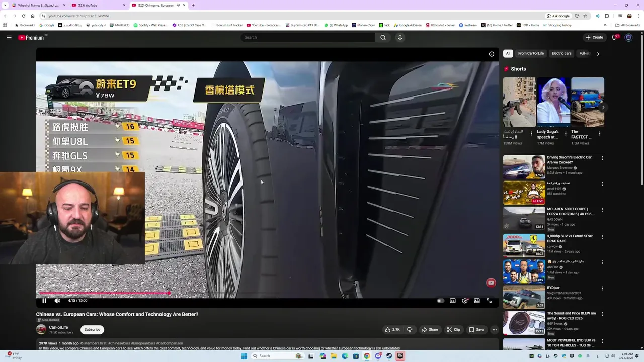Open the account avatar menu

coord(628,37)
